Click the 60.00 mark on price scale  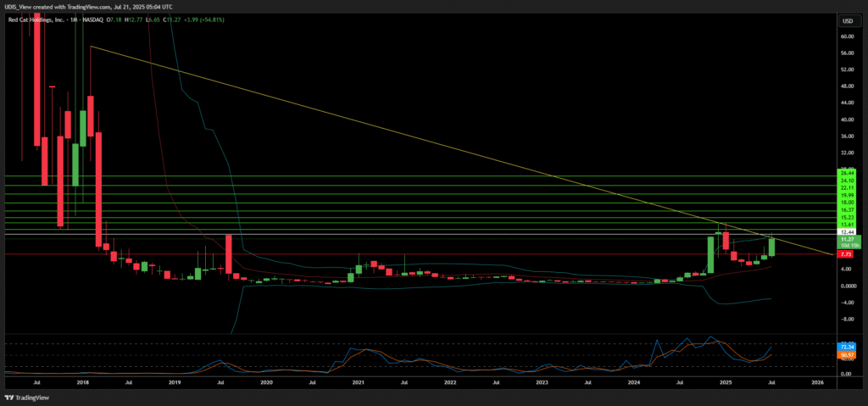[x=845, y=36]
